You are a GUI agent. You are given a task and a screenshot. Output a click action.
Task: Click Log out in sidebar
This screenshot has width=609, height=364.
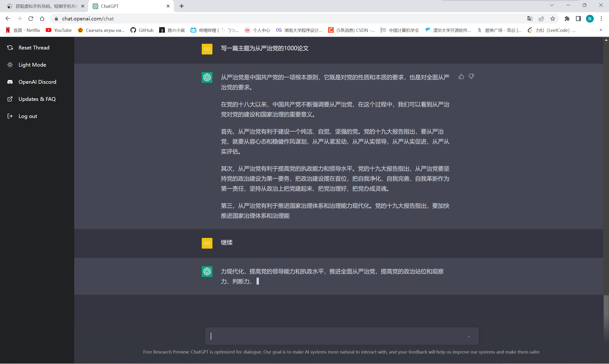[x=27, y=116]
